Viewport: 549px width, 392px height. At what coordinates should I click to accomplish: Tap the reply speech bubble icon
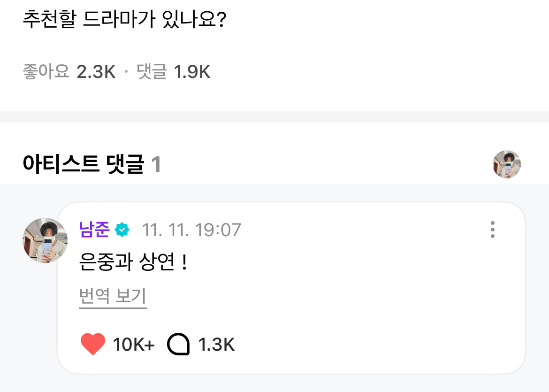tap(179, 345)
